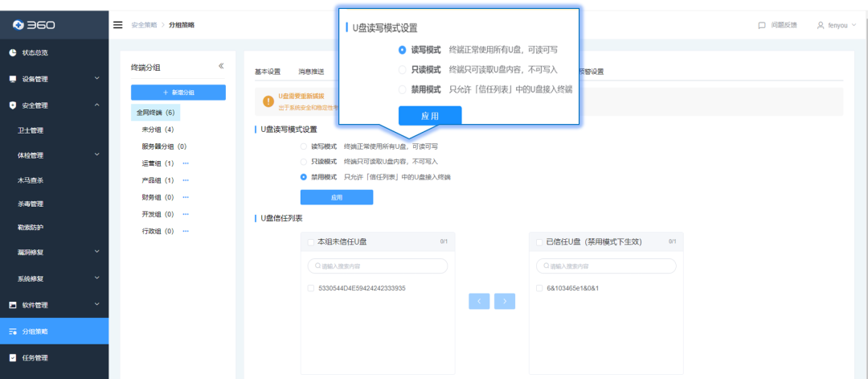Check the 6&103465e1&0&1 checkbox

(x=539, y=288)
